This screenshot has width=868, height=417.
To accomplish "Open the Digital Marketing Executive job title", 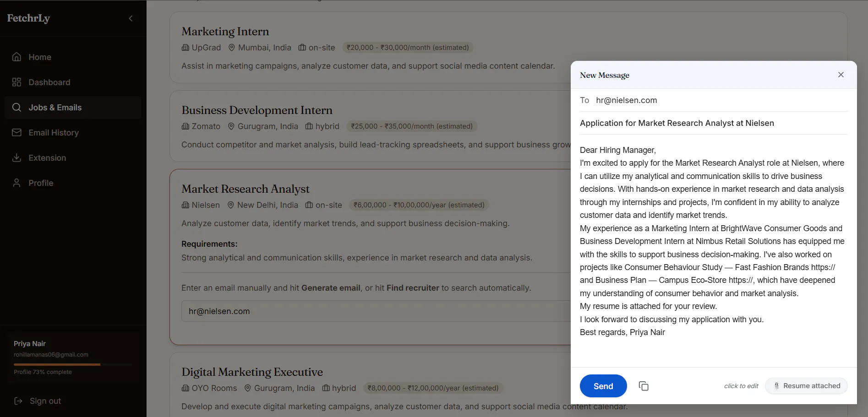I will click(x=252, y=372).
